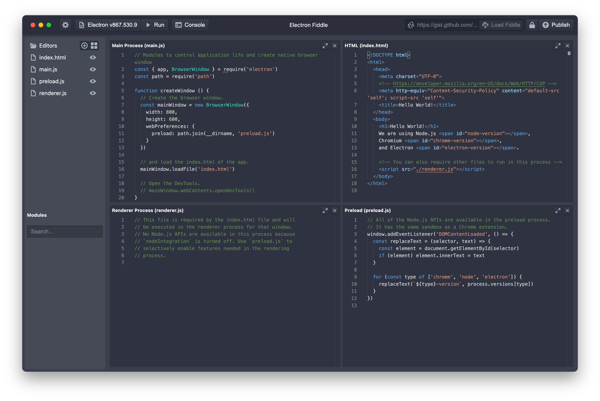Maximize the Preload (preload.js) editor panel
Image resolution: width=600 pixels, height=401 pixels.
click(558, 211)
